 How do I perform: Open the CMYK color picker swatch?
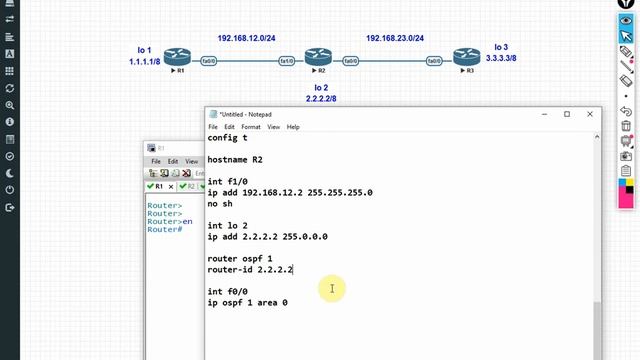click(626, 193)
